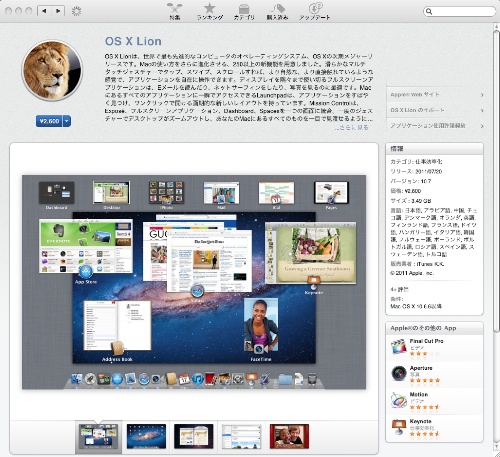Click the Mail space thumbnail in the screenshot
The width and height of the screenshot is (500, 457).
click(x=221, y=193)
